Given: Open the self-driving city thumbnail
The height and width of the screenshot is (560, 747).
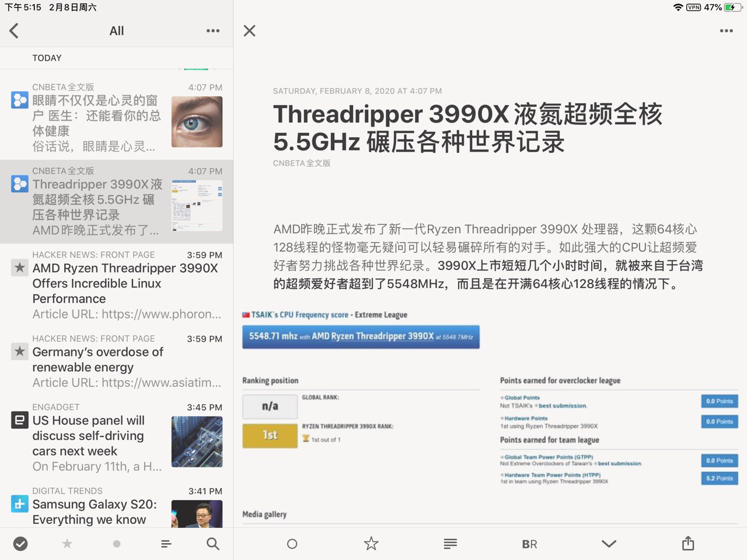Looking at the screenshot, I should (x=197, y=442).
